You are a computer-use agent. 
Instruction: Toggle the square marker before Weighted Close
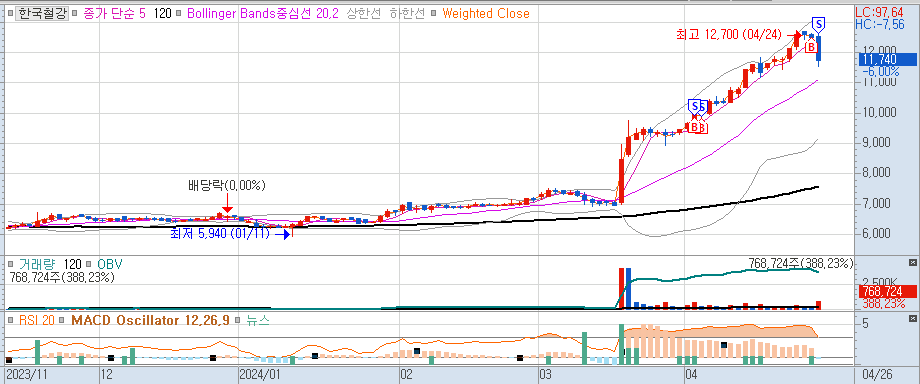click(x=434, y=14)
